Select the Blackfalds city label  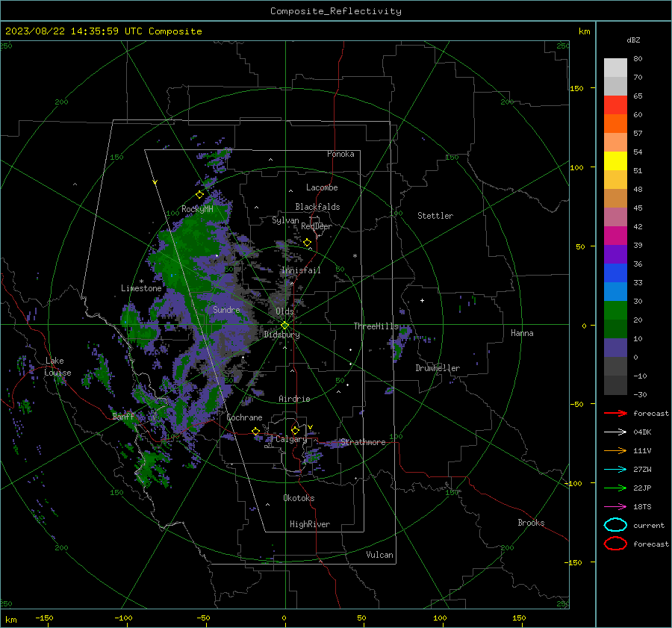click(317, 207)
